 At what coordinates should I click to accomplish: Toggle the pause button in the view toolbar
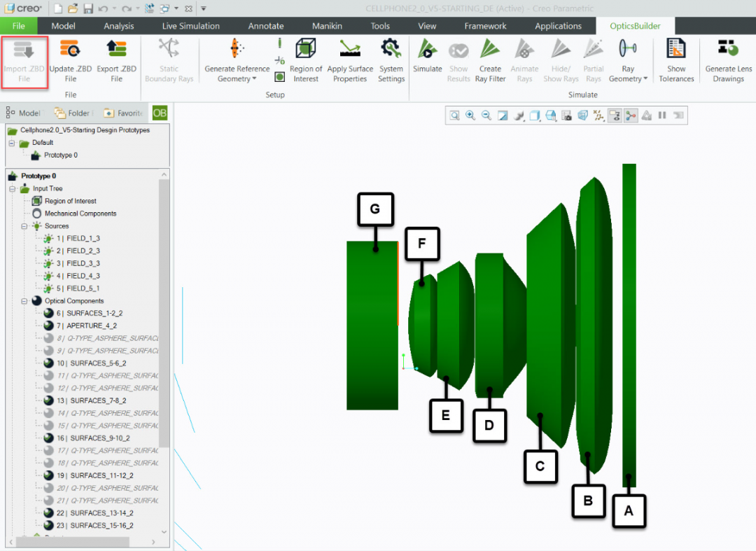[x=662, y=116]
